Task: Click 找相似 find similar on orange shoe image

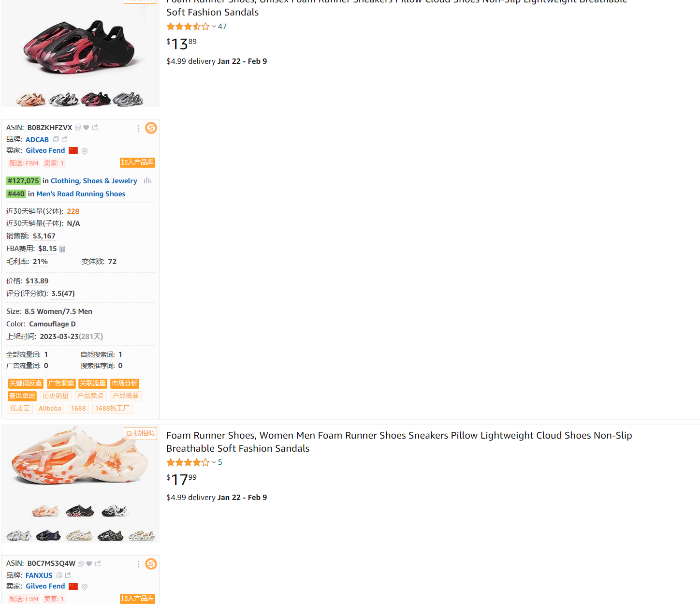Action: click(x=141, y=433)
